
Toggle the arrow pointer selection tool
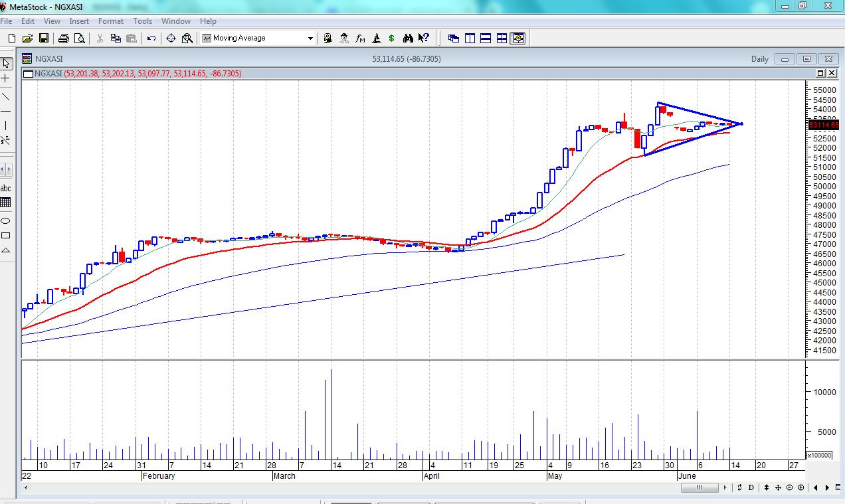click(6, 63)
